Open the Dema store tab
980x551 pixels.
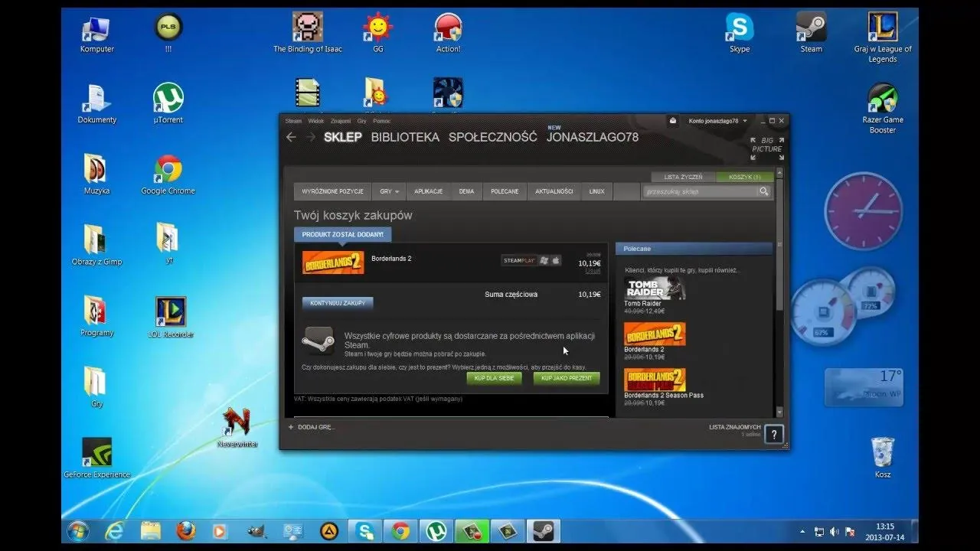tap(466, 191)
